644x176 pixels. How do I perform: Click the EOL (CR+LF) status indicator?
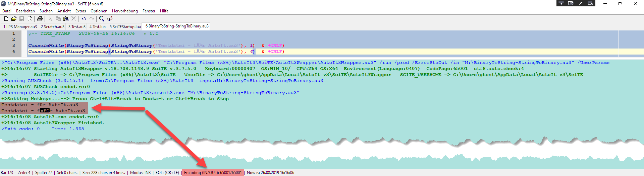(x=167, y=173)
